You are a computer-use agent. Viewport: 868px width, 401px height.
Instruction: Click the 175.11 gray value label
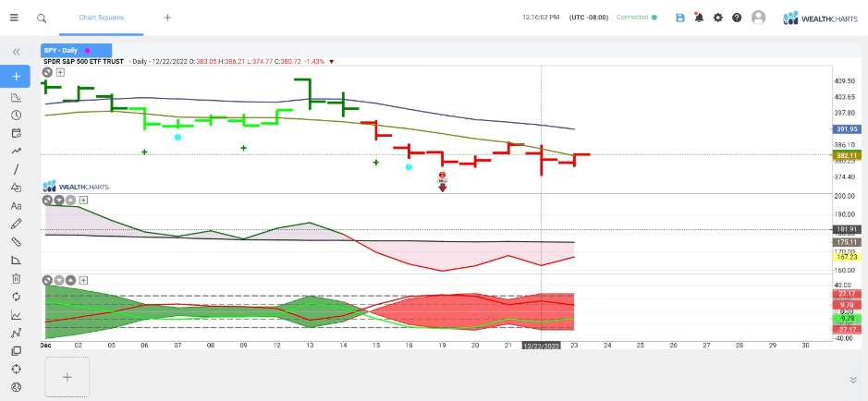pyautogui.click(x=848, y=242)
